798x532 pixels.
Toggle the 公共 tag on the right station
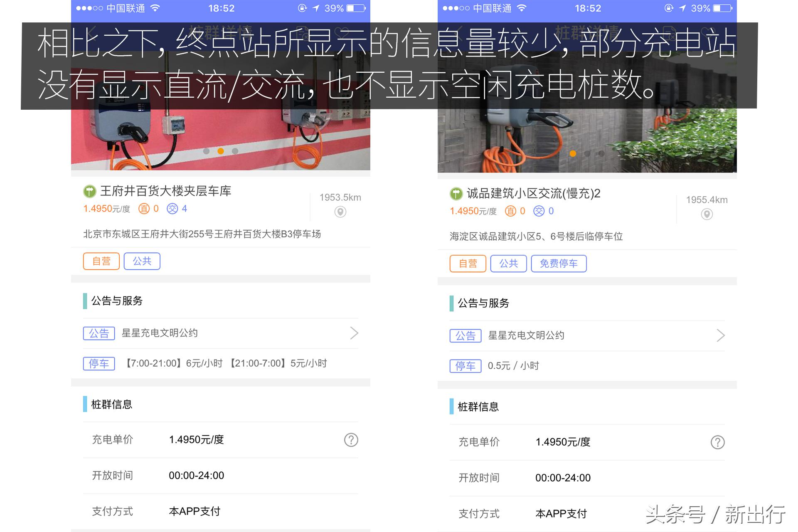click(x=508, y=264)
